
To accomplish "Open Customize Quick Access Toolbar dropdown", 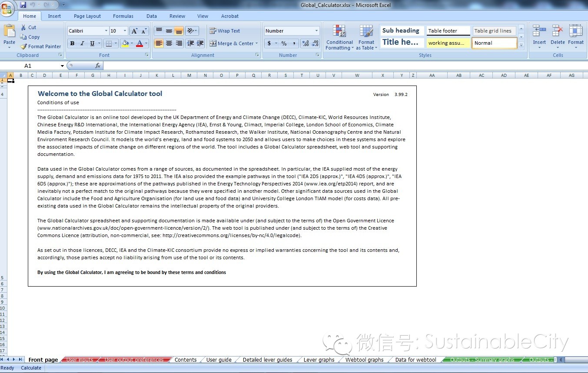I will pos(63,5).
